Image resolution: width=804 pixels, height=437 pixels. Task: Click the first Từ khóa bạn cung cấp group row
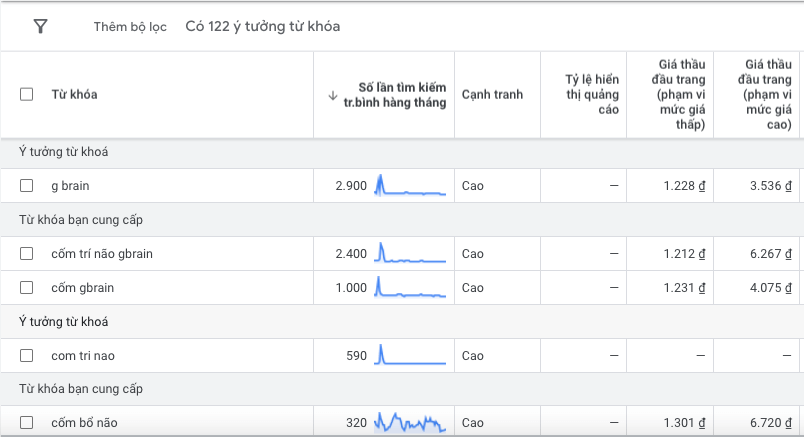[402, 220]
